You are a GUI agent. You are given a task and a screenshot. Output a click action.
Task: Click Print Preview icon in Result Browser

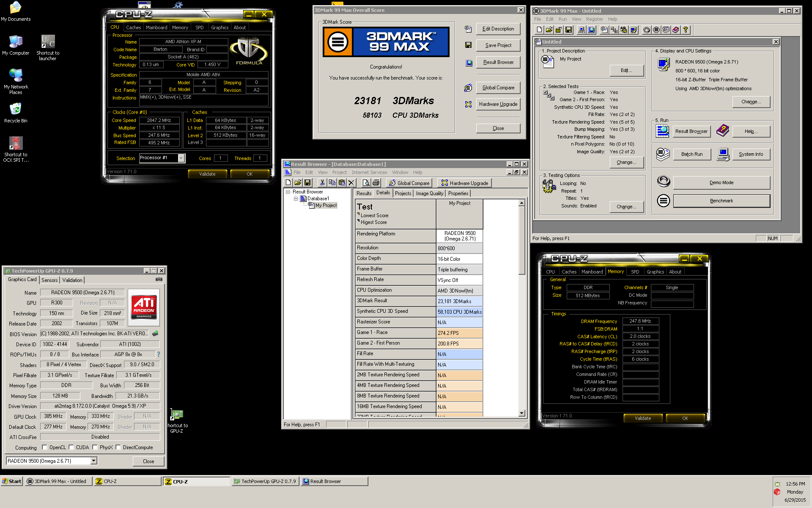[x=366, y=183]
